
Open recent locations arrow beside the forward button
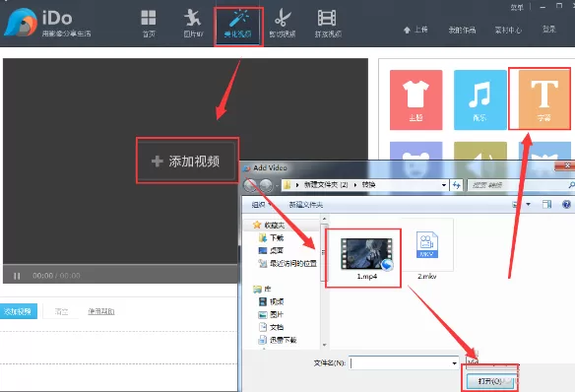[277, 185]
